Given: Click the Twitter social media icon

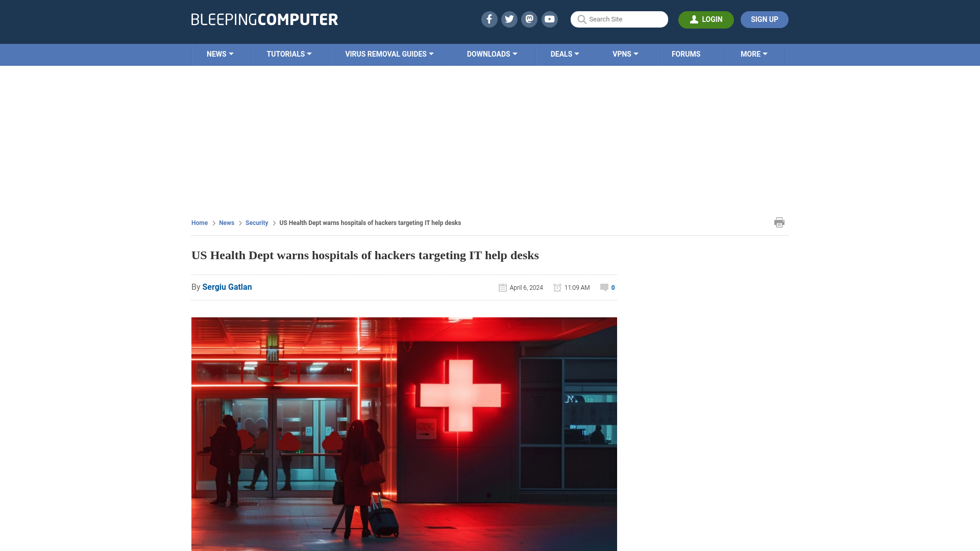Looking at the screenshot, I should click(x=509, y=19).
